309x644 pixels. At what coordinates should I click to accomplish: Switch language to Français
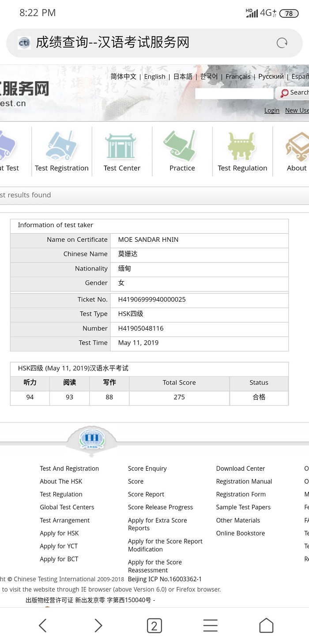coord(238,76)
